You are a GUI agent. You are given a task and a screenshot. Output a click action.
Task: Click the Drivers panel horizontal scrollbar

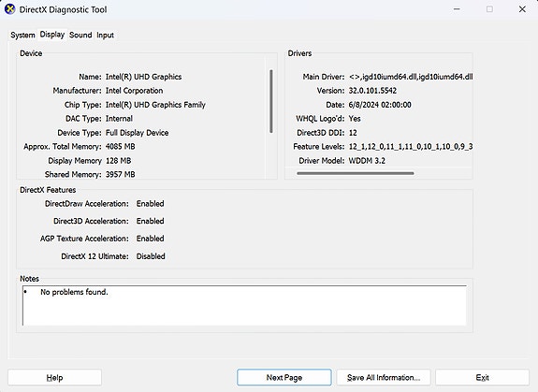tap(356, 173)
